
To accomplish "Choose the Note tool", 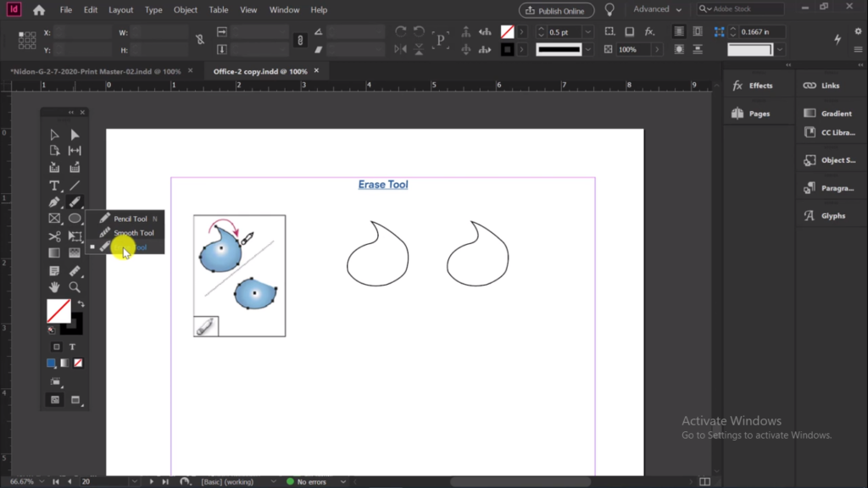I will point(54,270).
